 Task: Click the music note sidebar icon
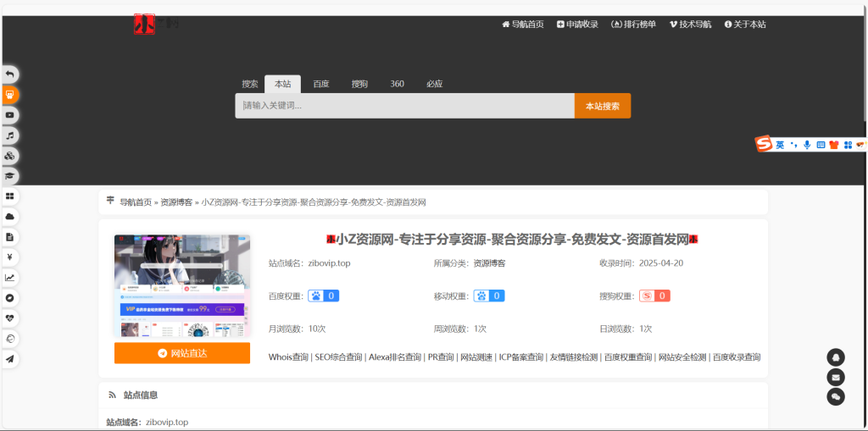click(10, 135)
